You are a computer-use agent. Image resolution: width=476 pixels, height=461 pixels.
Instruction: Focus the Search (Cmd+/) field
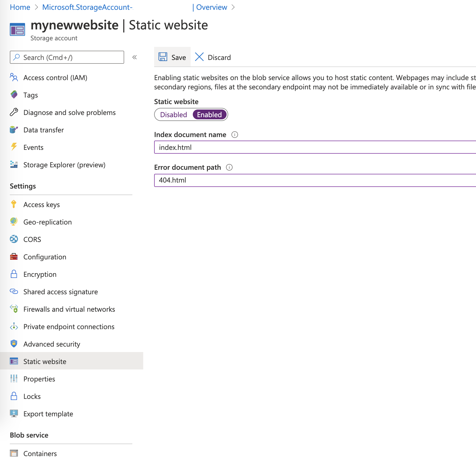[67, 57]
